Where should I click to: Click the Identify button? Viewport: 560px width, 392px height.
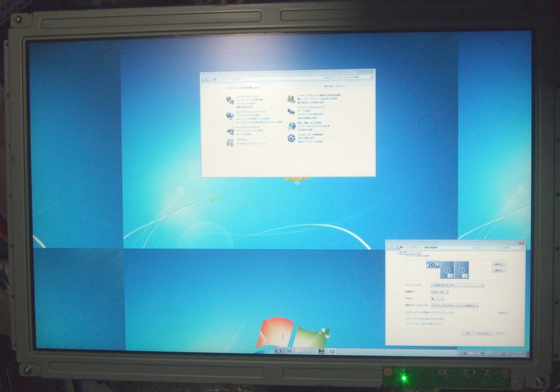(x=499, y=270)
